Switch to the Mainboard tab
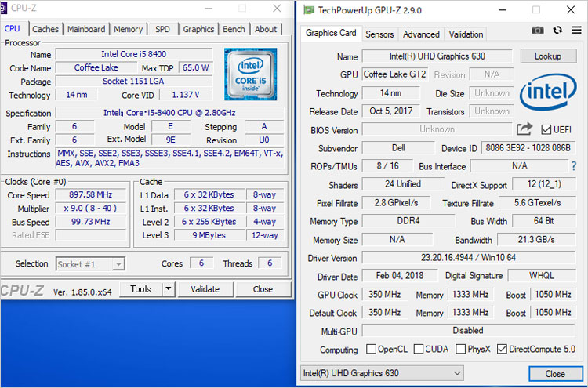Image resolution: width=588 pixels, height=388 pixels. (x=86, y=29)
